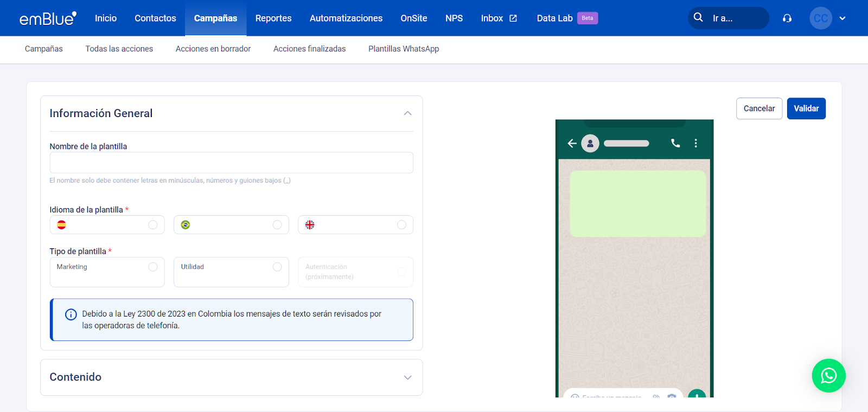Click three-dot menu in phone preview
Viewport: 868px width, 412px height.
(x=695, y=143)
